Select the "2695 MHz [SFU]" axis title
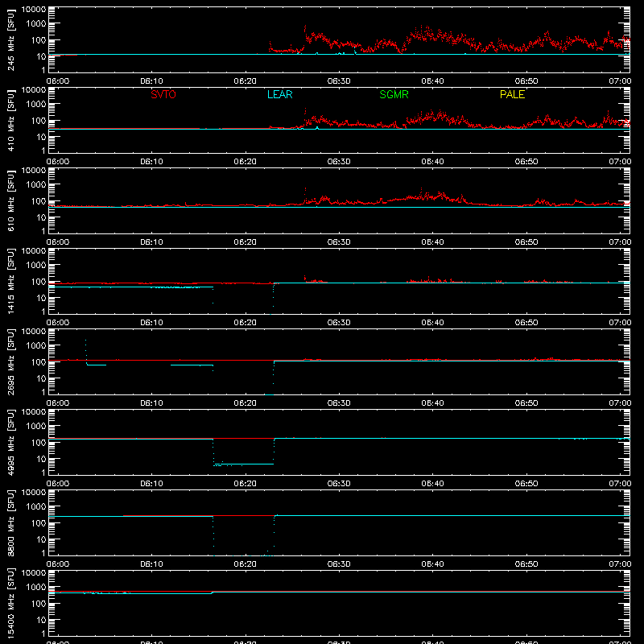 click(11, 361)
